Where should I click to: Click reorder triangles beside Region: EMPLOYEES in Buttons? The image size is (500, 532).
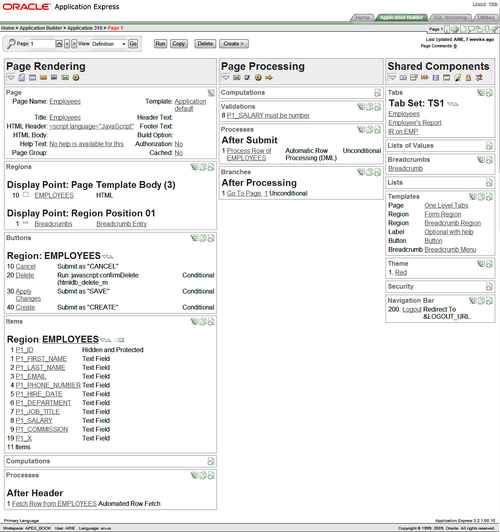tap(107, 256)
